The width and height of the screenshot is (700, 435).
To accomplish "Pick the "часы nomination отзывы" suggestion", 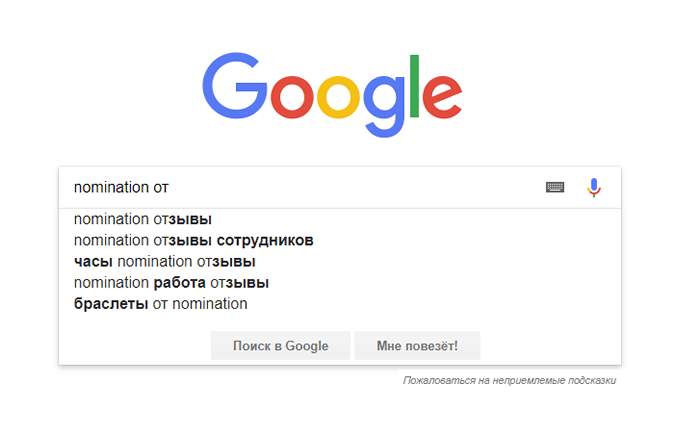I will pos(163,261).
